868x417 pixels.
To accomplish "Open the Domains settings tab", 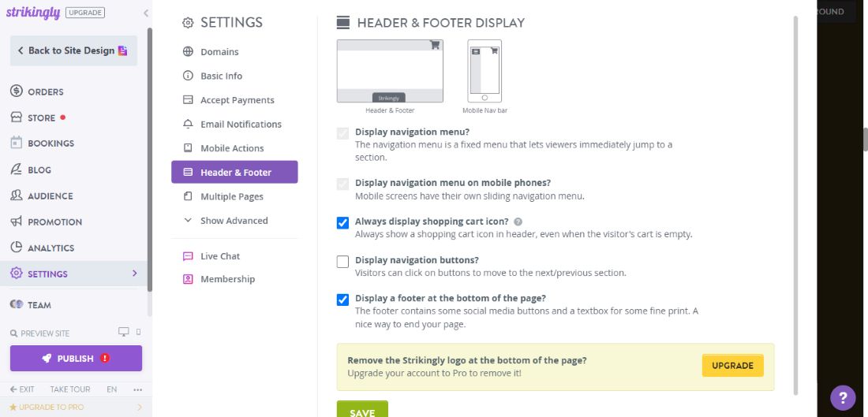I will tap(219, 52).
